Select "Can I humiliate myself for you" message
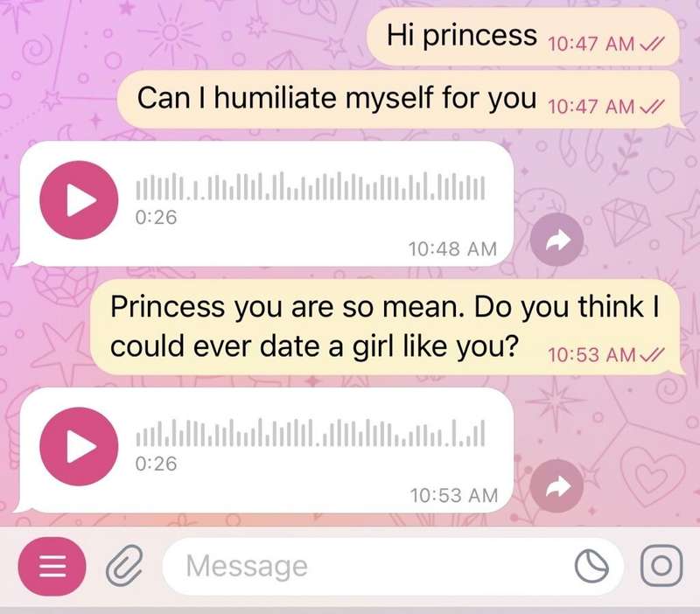This screenshot has width=700, height=614. pyautogui.click(x=401, y=100)
